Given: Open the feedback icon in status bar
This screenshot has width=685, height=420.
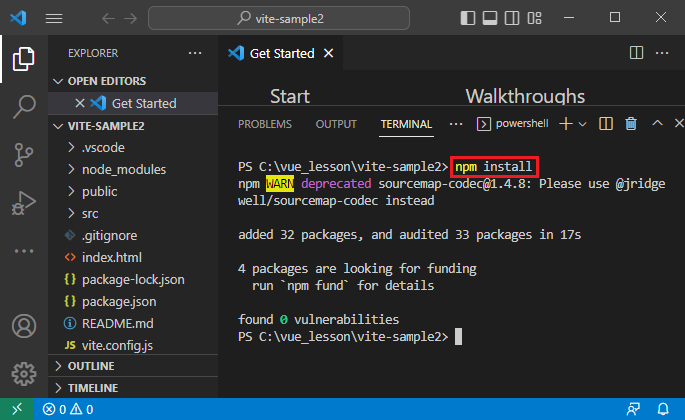Looking at the screenshot, I should coord(633,409).
